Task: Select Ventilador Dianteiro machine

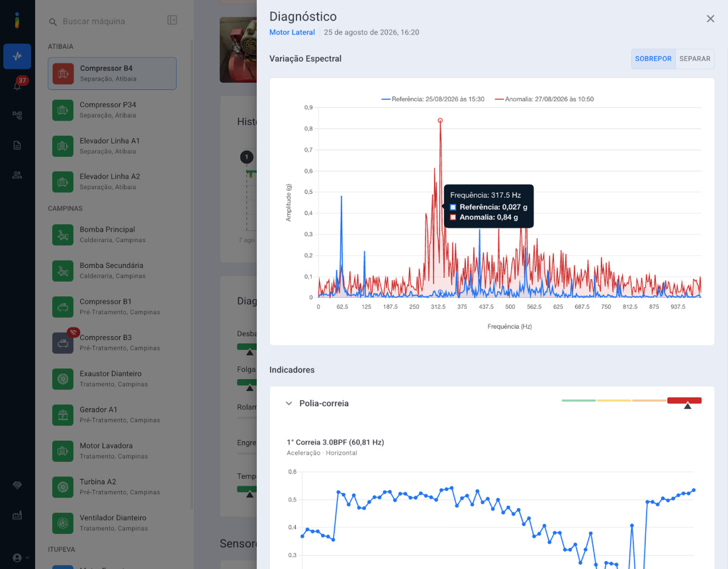Action: (112, 523)
